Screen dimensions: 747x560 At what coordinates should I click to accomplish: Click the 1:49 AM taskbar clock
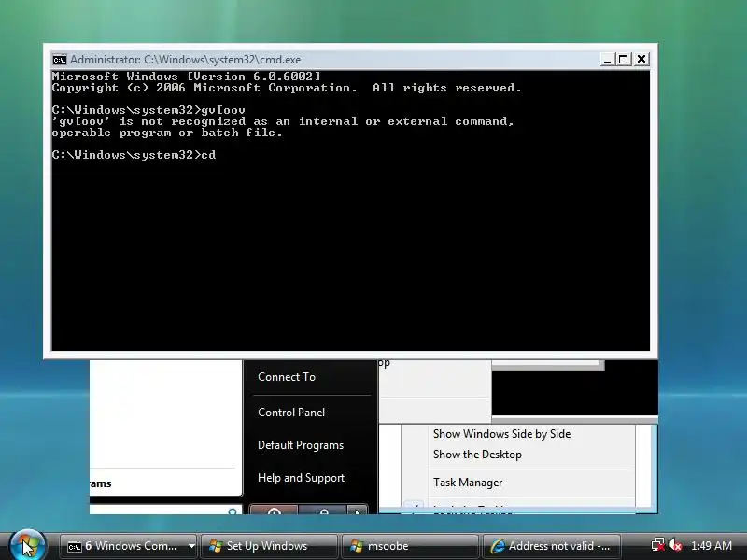tap(712, 546)
